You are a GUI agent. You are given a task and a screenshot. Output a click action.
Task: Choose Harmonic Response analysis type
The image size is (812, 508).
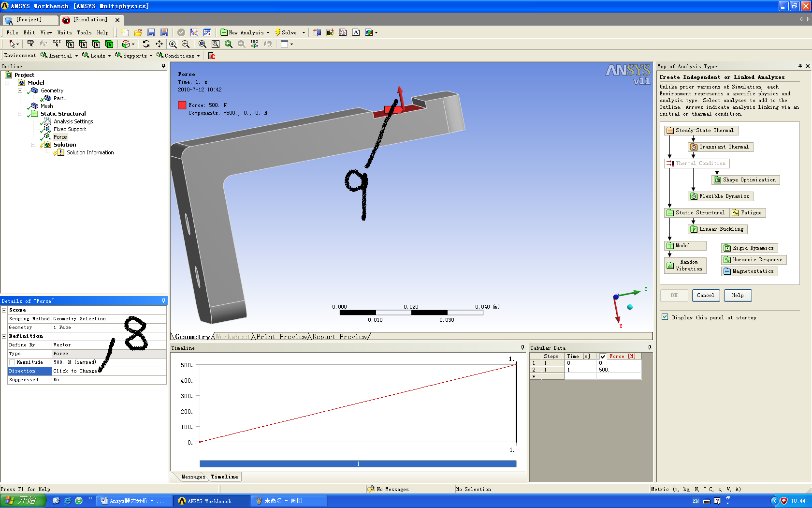(754, 259)
